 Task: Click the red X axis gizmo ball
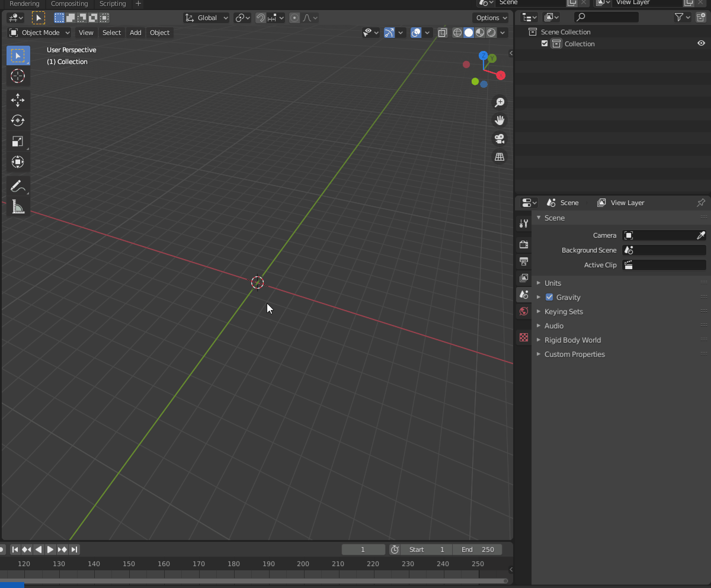501,75
